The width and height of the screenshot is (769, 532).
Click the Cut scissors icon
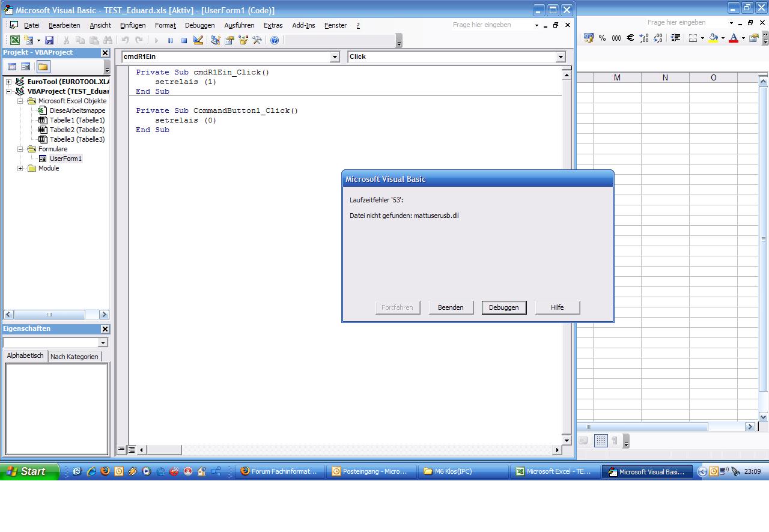tap(66, 40)
